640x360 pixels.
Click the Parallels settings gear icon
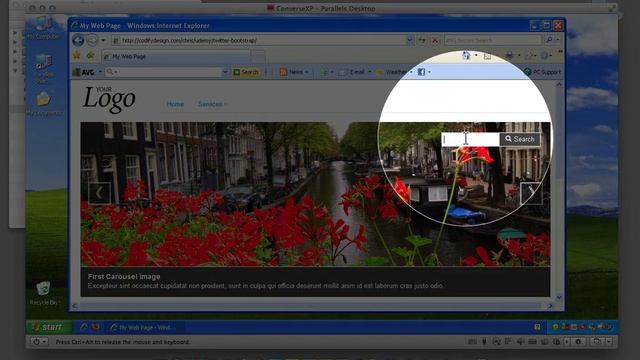(578, 342)
